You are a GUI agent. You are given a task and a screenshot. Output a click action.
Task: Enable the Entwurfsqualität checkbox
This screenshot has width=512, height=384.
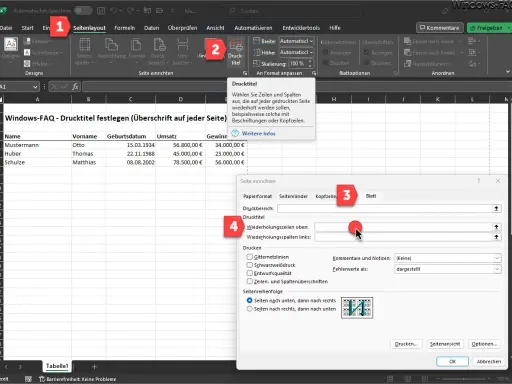point(249,273)
